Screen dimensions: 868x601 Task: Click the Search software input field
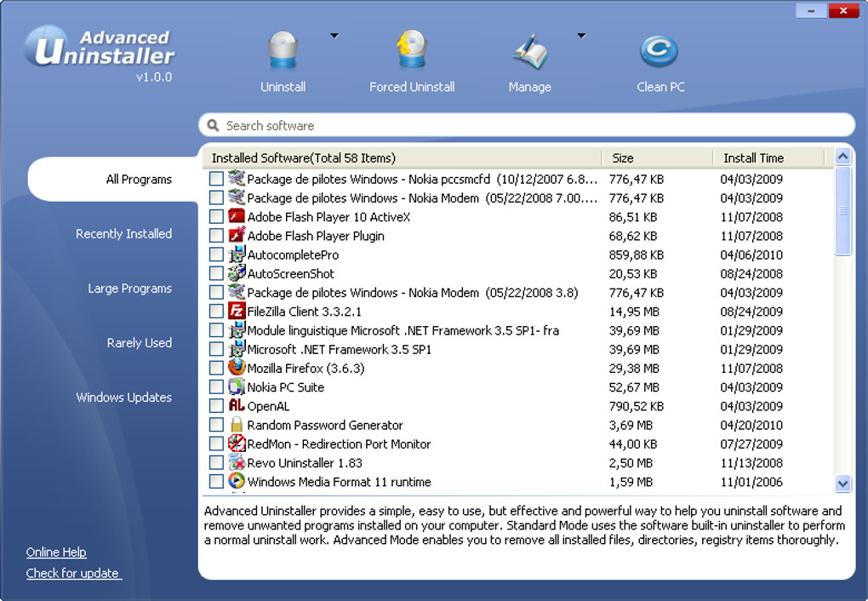click(x=528, y=126)
